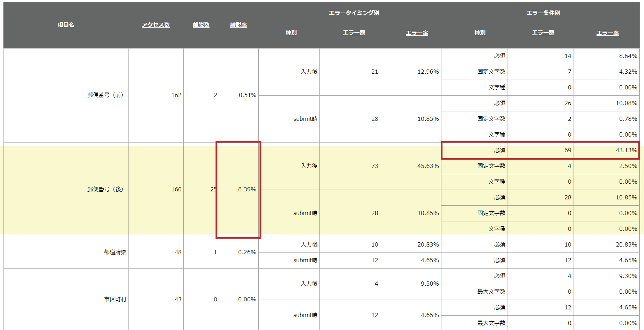Sort by エラー率 under エラー条件別
The width and height of the screenshot is (644, 330).
click(x=608, y=33)
